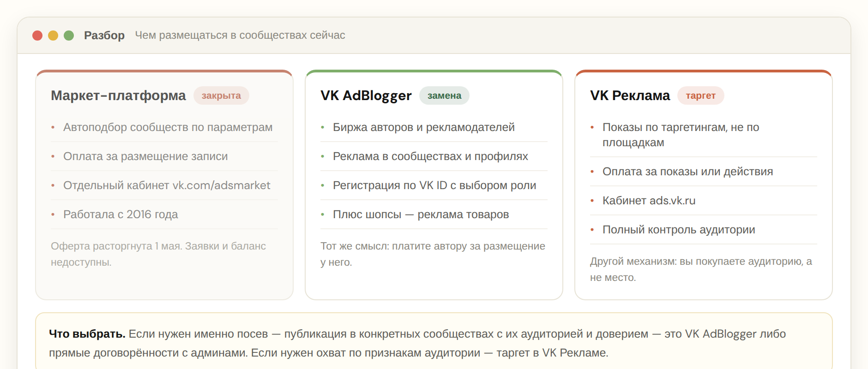The height and width of the screenshot is (369, 868).
Task: Click 'Регистрация по VK ID с выбором роли'
Action: pyautogui.click(x=434, y=185)
